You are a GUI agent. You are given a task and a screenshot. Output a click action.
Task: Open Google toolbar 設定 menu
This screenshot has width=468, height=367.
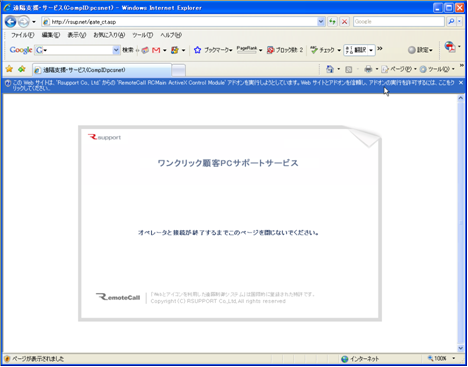420,50
